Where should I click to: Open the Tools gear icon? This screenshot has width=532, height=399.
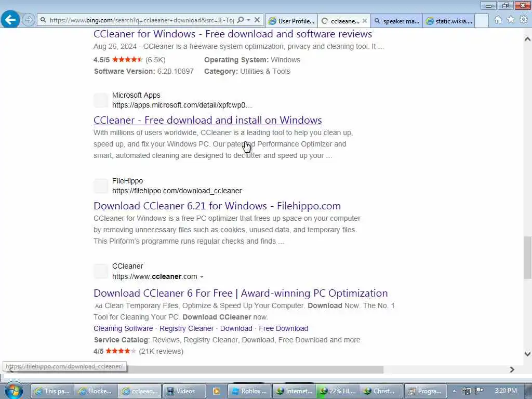point(524,20)
